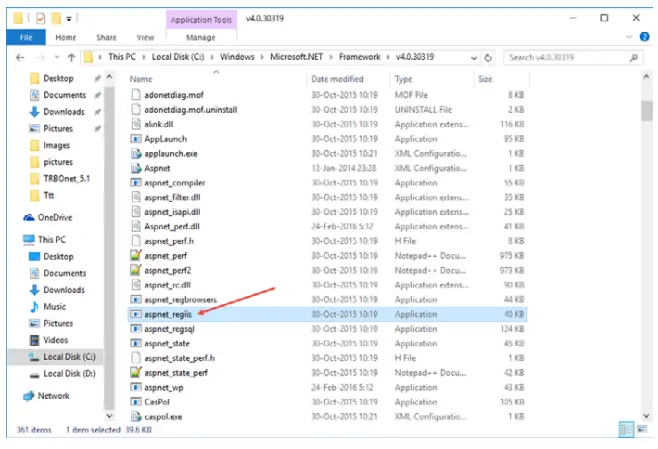Viewport: 658px width, 449px height.
Task: Click the Search v4.0.30319 field
Action: click(573, 57)
